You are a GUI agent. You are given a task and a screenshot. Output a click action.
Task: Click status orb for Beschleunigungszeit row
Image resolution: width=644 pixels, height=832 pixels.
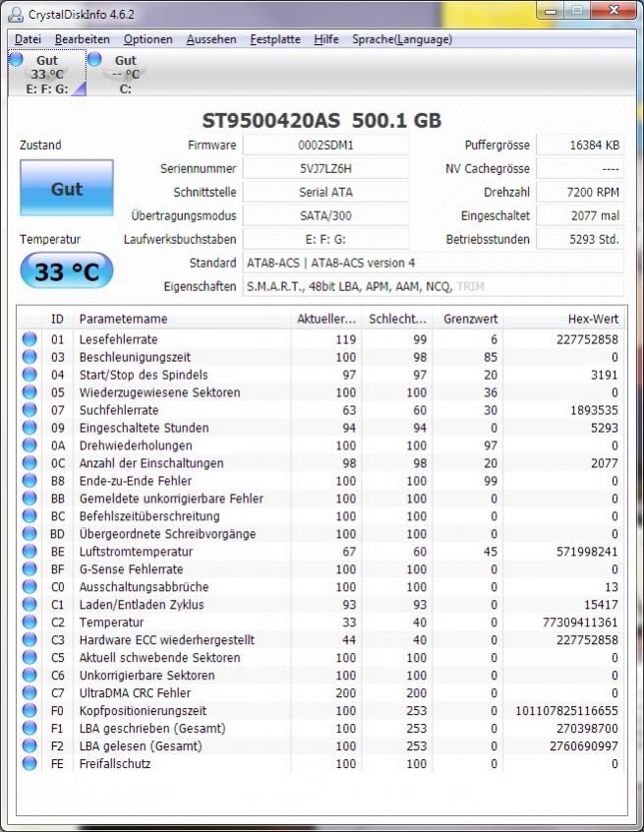[x=29, y=357]
